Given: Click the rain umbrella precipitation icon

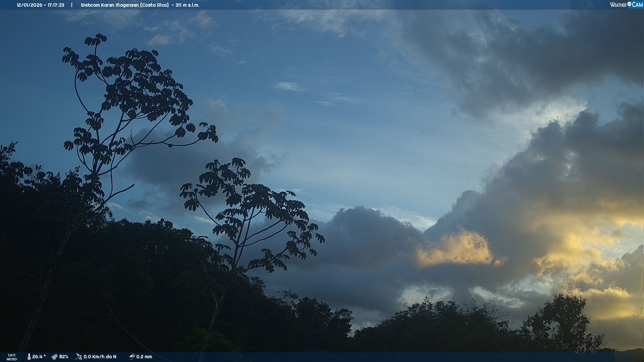Looking at the screenshot, I should (132, 357).
